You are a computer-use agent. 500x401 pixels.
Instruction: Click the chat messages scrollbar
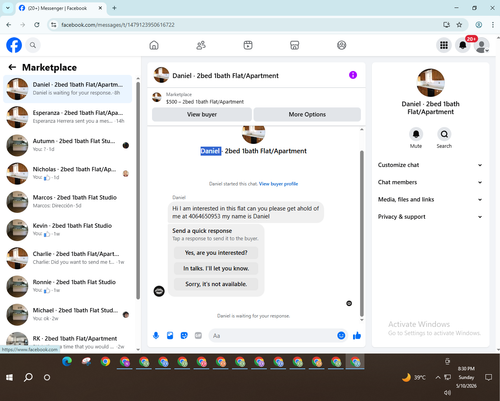(x=362, y=233)
